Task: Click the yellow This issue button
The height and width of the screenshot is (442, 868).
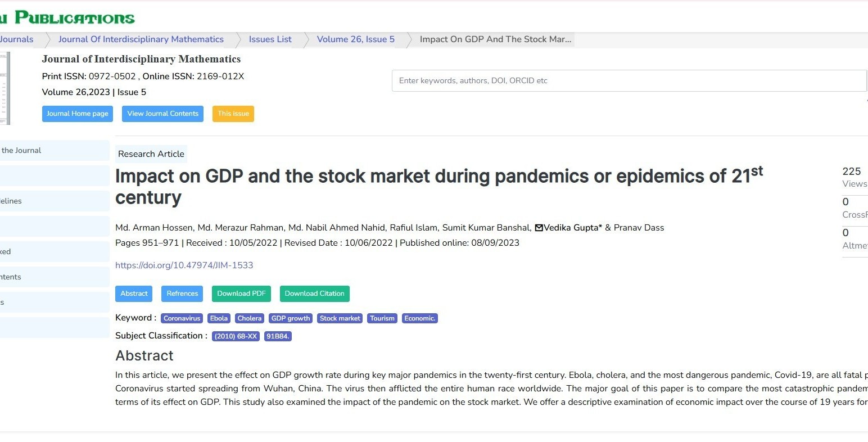Action: point(233,114)
